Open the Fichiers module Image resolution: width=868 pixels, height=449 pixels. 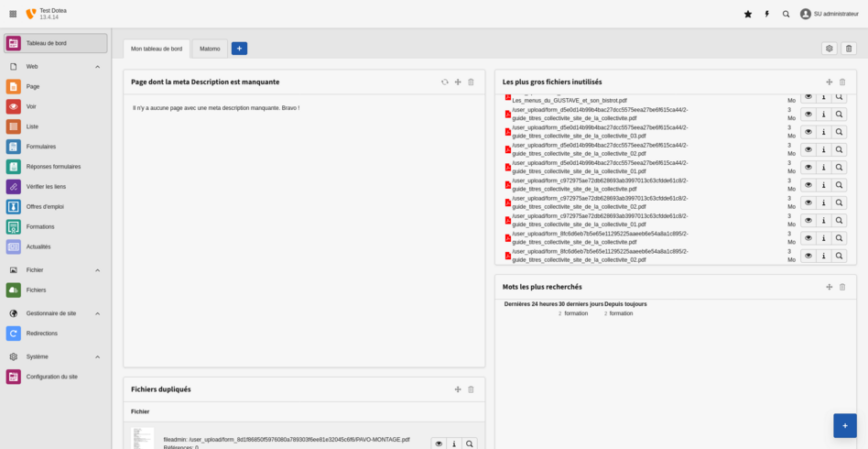tap(55, 290)
